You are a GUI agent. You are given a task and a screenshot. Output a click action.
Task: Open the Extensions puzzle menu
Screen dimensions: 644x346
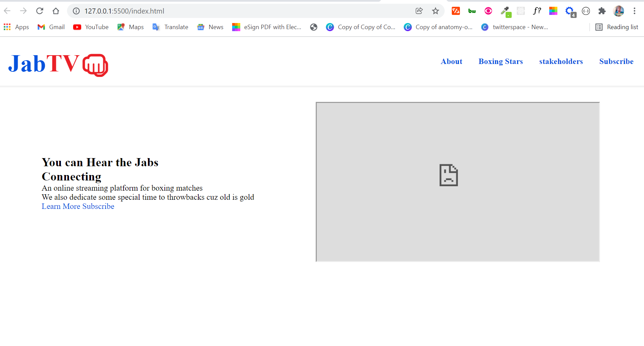(x=602, y=11)
